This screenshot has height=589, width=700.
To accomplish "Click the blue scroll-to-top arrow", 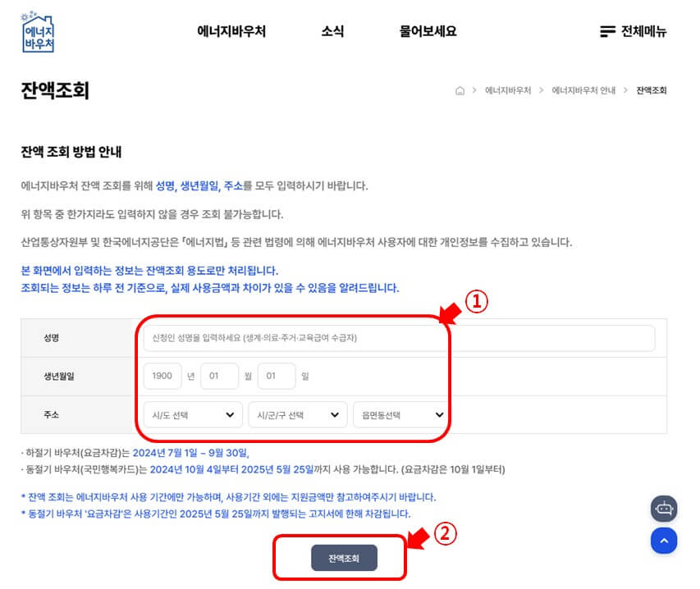I will [664, 541].
